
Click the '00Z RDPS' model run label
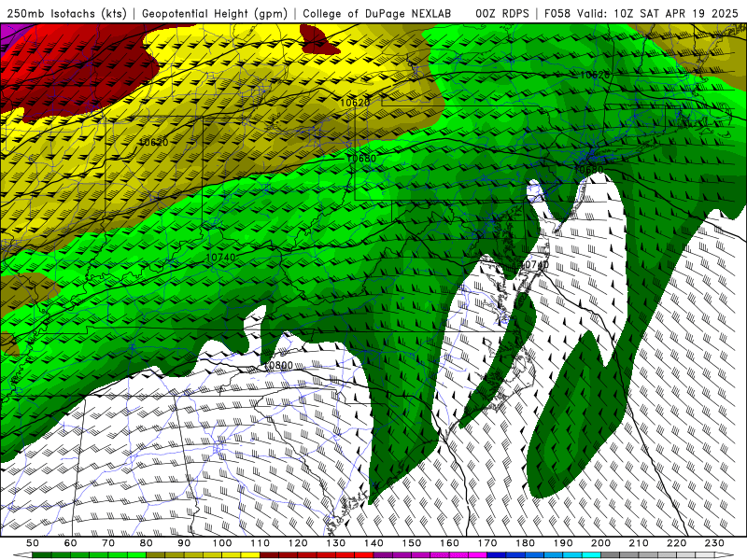[502, 14]
